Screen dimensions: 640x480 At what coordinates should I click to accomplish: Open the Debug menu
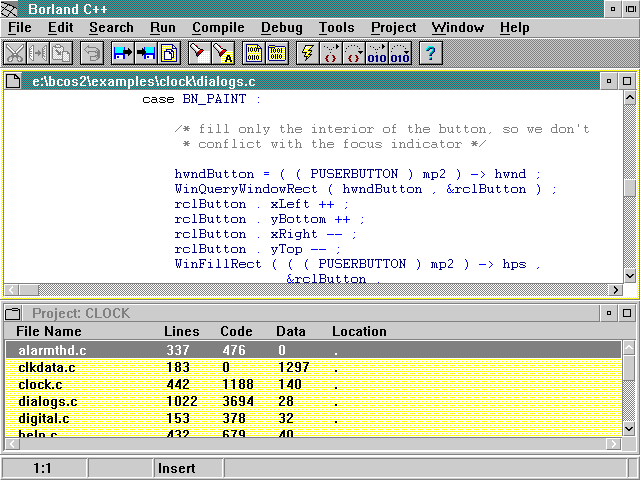[282, 27]
